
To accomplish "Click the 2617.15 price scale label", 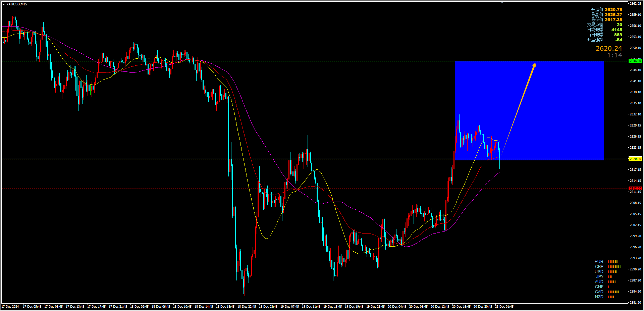I will tap(635, 170).
